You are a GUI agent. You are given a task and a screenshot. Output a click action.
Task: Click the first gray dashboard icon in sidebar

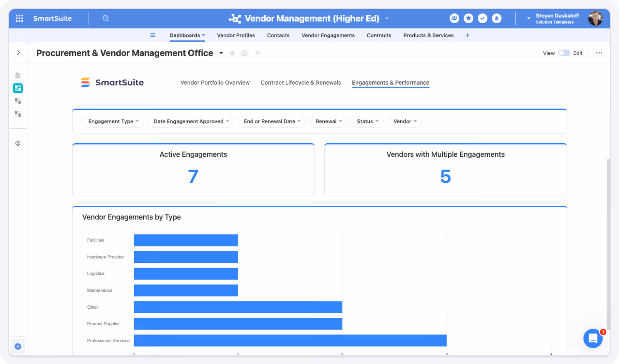[x=18, y=101]
